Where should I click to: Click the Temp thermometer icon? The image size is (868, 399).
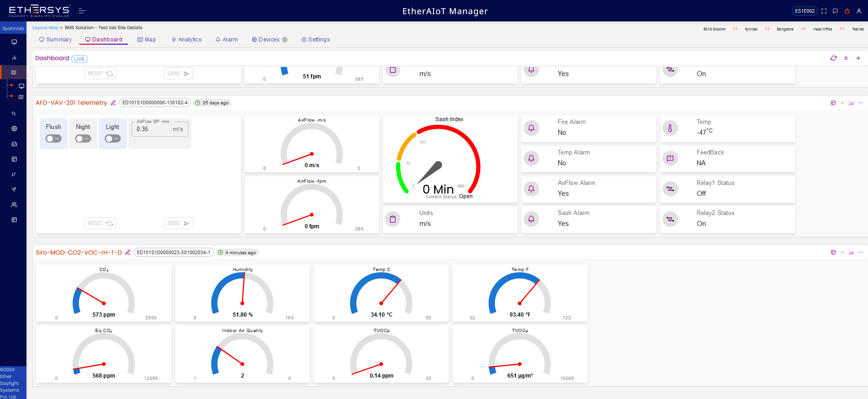670,128
